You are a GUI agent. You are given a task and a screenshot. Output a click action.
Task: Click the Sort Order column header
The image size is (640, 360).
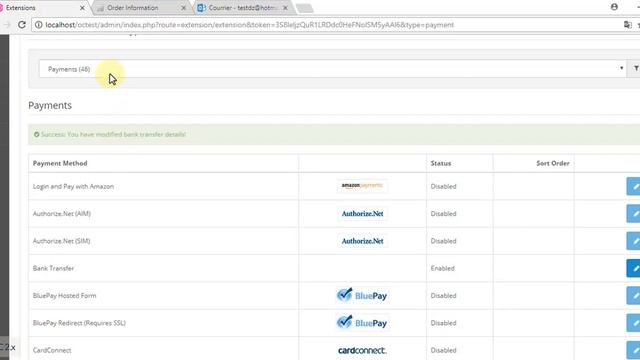pyautogui.click(x=553, y=163)
